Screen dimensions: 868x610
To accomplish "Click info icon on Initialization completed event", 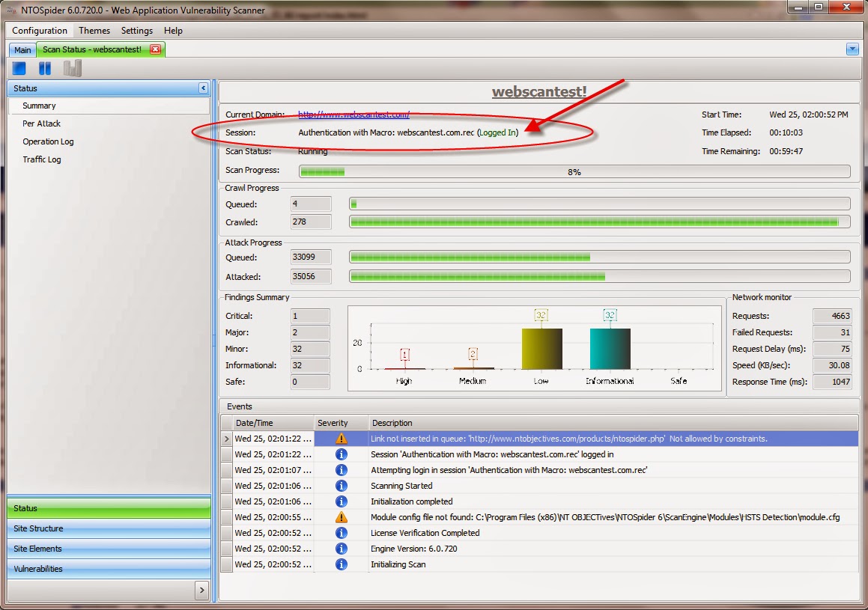I will pyautogui.click(x=342, y=501).
